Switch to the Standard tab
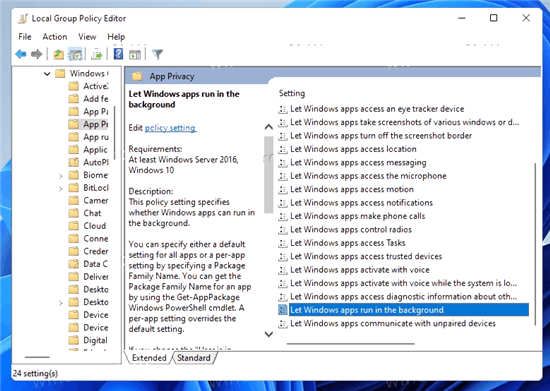The image size is (550, 391). pos(194,358)
